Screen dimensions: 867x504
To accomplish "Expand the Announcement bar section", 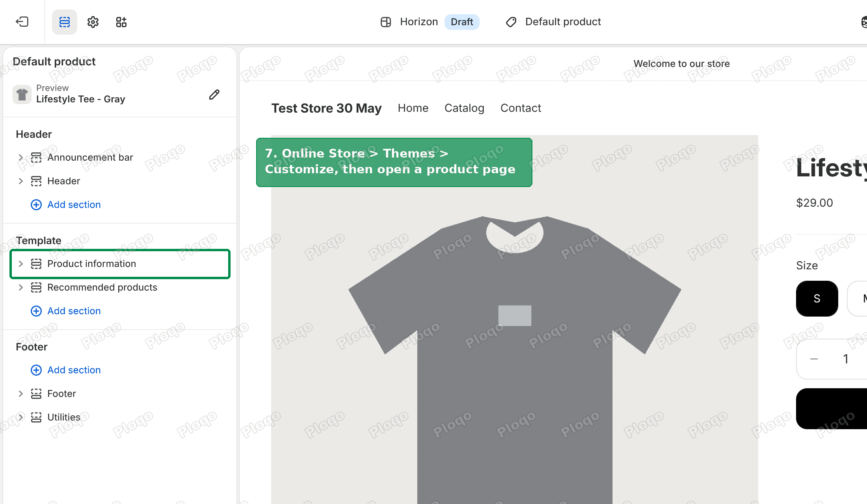I will tap(21, 157).
